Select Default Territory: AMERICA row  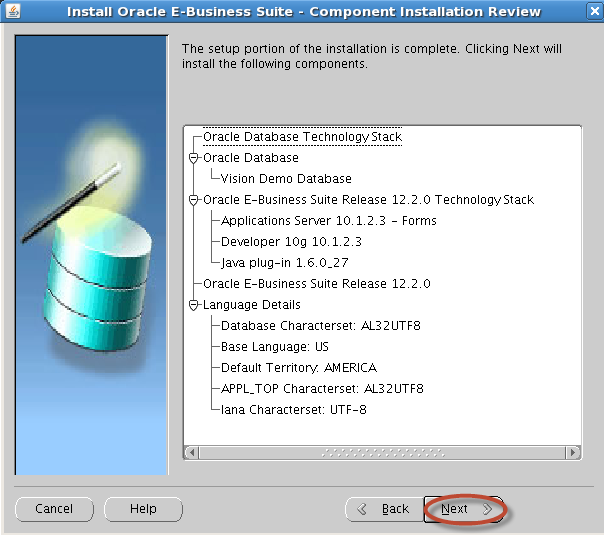point(298,368)
